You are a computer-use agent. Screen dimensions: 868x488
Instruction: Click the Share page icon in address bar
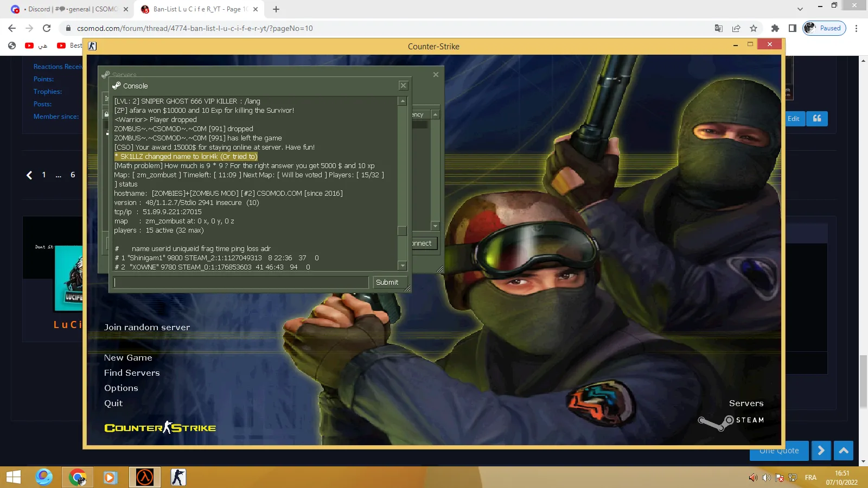tap(736, 28)
